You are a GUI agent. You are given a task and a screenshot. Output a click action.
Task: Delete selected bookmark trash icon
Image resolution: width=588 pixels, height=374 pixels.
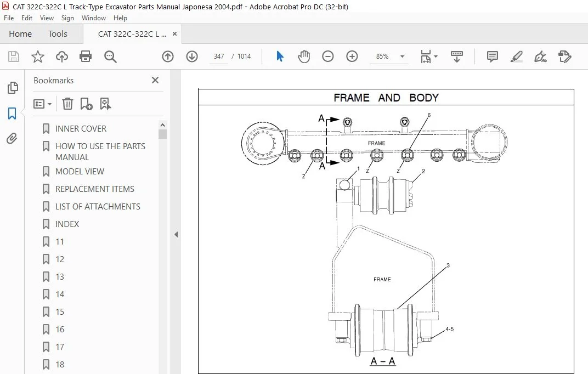[67, 104]
